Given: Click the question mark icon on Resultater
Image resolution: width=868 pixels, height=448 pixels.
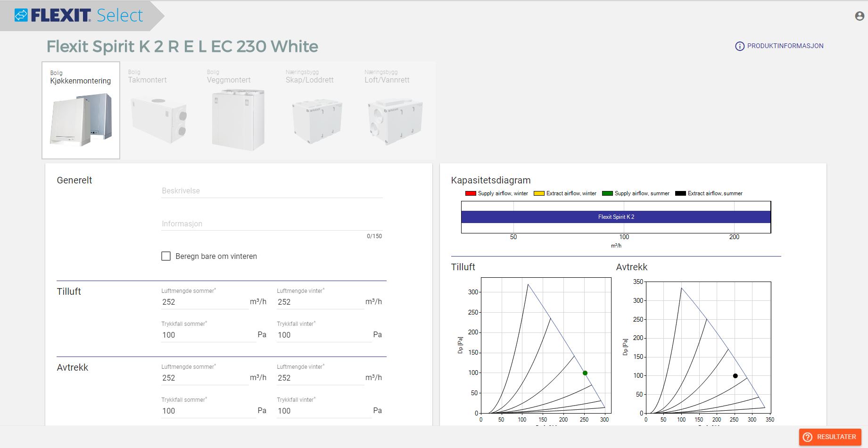Looking at the screenshot, I should [x=808, y=437].
